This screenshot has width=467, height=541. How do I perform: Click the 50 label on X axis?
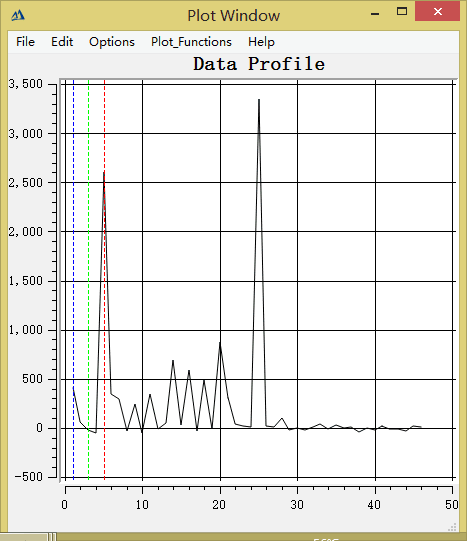pyautogui.click(x=451, y=505)
